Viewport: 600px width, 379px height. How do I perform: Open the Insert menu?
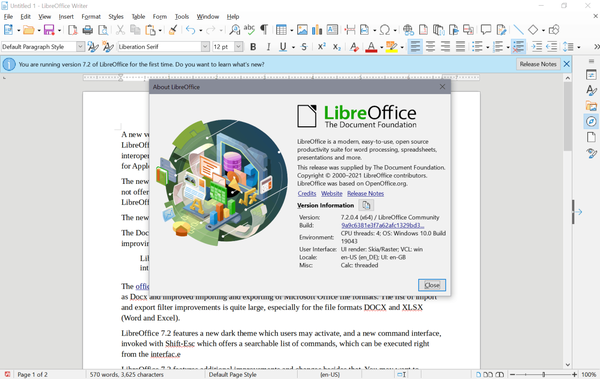point(66,16)
